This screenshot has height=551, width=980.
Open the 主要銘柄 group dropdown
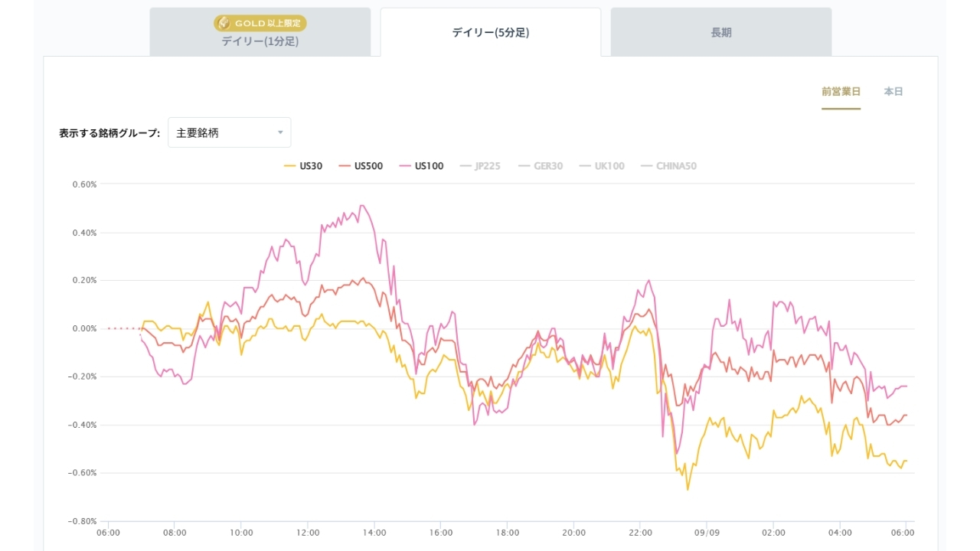click(x=230, y=132)
